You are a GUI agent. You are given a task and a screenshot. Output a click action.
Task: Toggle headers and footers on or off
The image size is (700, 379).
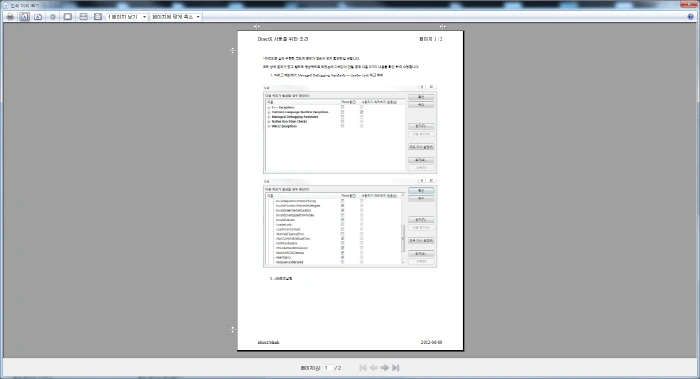pyautogui.click(x=67, y=17)
